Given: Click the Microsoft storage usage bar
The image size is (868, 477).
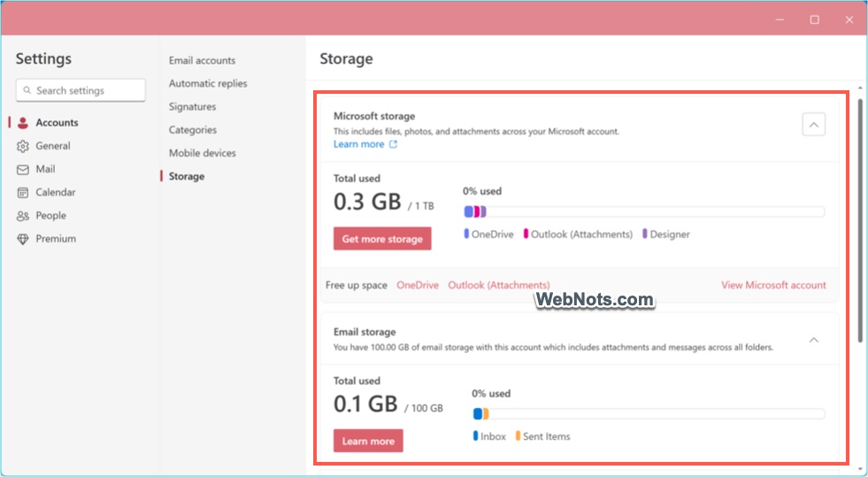Looking at the screenshot, I should click(644, 212).
